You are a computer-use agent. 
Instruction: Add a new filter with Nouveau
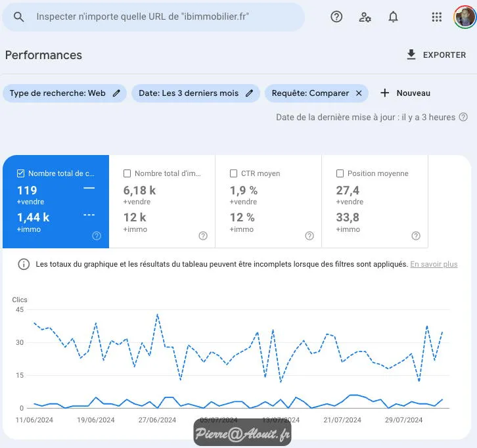point(405,93)
